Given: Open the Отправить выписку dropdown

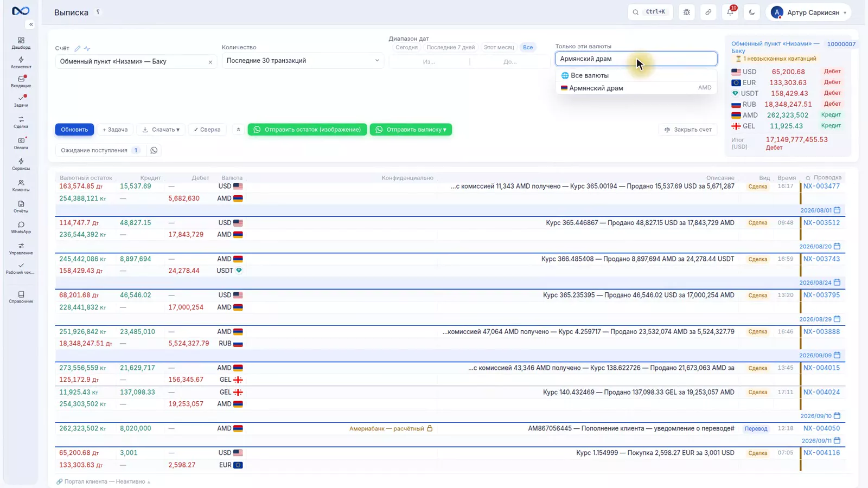Looking at the screenshot, I should [411, 130].
